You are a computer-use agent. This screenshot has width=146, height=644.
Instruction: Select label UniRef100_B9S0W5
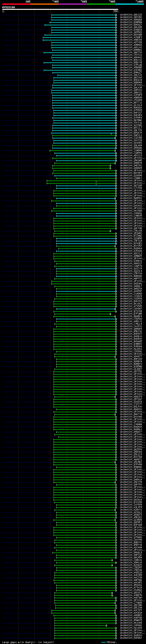point(131,35)
